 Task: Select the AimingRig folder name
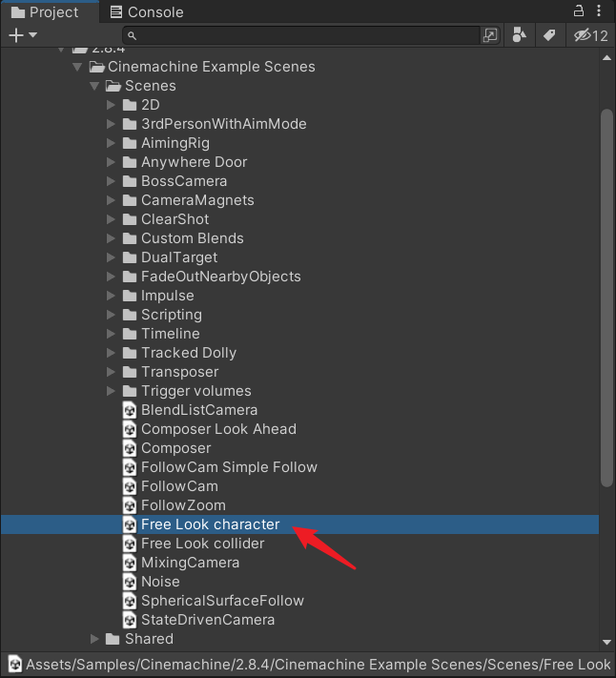(175, 143)
